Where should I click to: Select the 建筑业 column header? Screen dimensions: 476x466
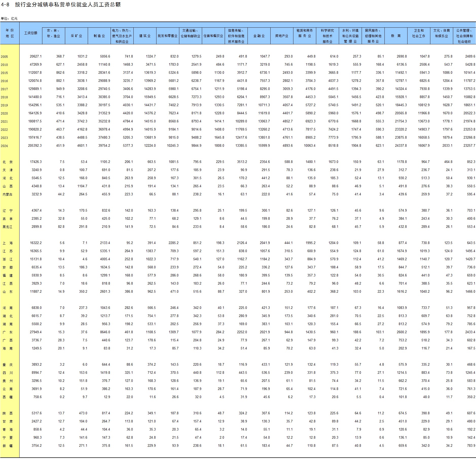click(x=145, y=36)
